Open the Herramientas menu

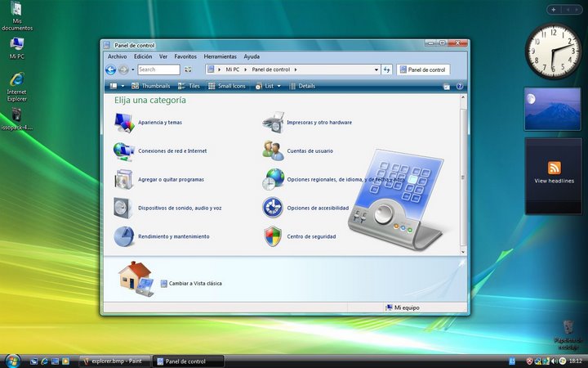click(x=220, y=56)
